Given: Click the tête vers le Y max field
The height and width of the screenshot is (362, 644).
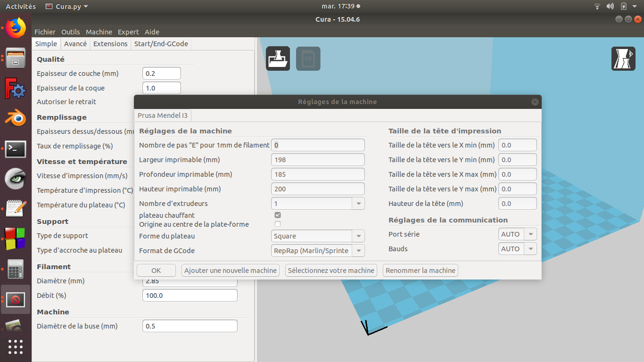Looking at the screenshot, I should pos(518,189).
